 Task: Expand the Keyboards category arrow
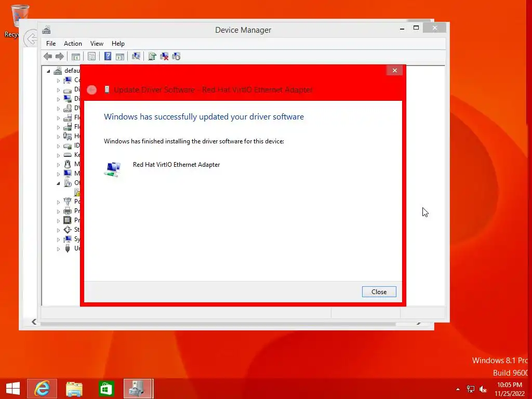click(x=58, y=155)
